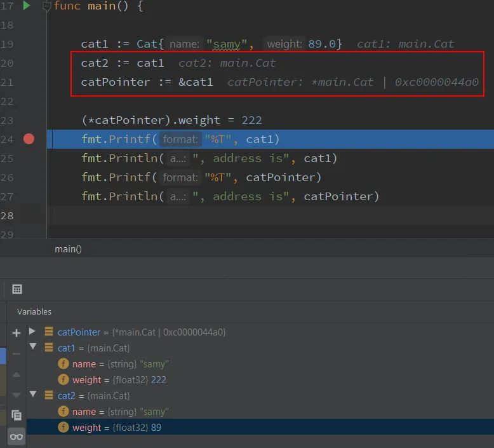Click the New Watch plus icon
The width and height of the screenshot is (494, 448).
[x=17, y=332]
